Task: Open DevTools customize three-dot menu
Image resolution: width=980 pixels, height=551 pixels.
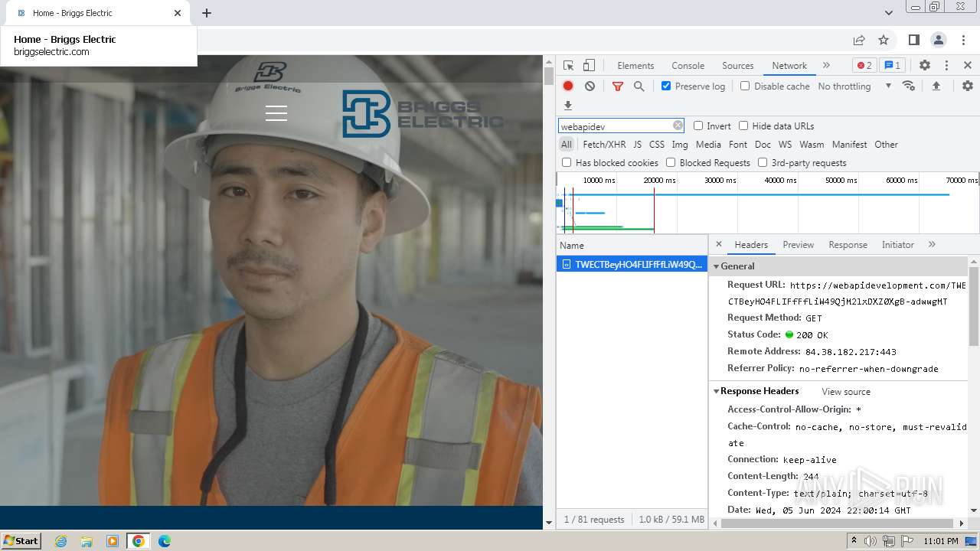Action: (946, 66)
